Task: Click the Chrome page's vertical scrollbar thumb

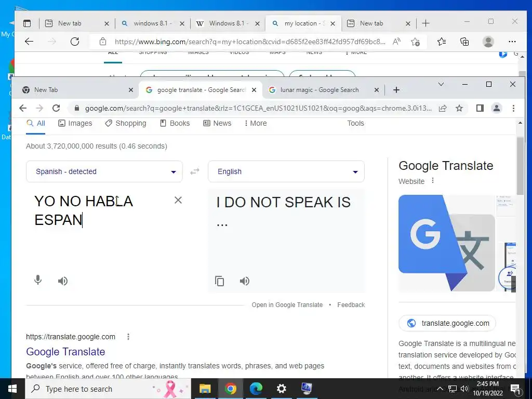Action: tap(520, 166)
